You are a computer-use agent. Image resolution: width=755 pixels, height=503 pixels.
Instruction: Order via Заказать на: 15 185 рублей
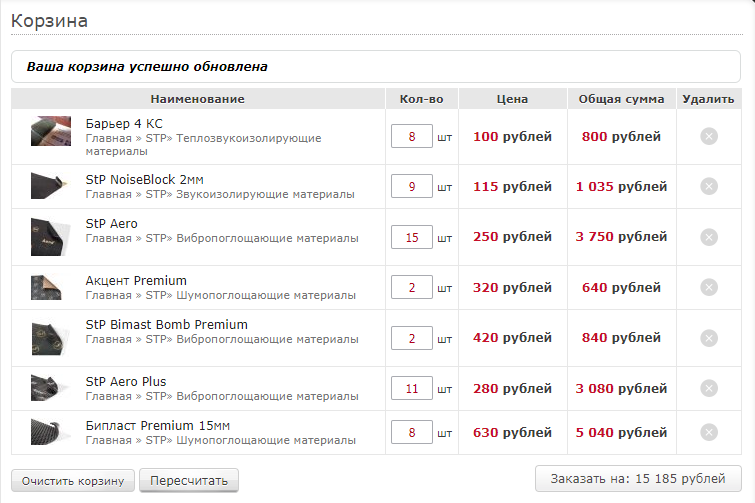(x=638, y=478)
